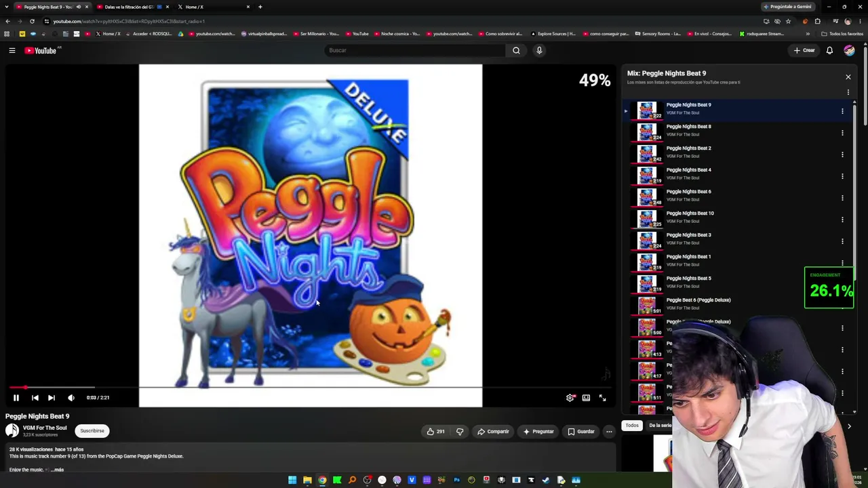Image resolution: width=868 pixels, height=488 pixels.
Task: Go to the YouTube home logo
Action: (x=41, y=50)
